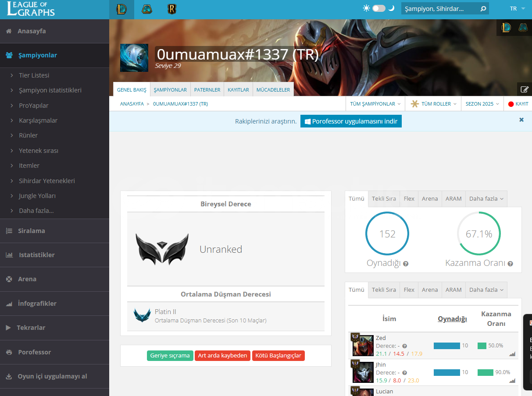
Task: Click Zed row graph icon
Action: (x=512, y=354)
